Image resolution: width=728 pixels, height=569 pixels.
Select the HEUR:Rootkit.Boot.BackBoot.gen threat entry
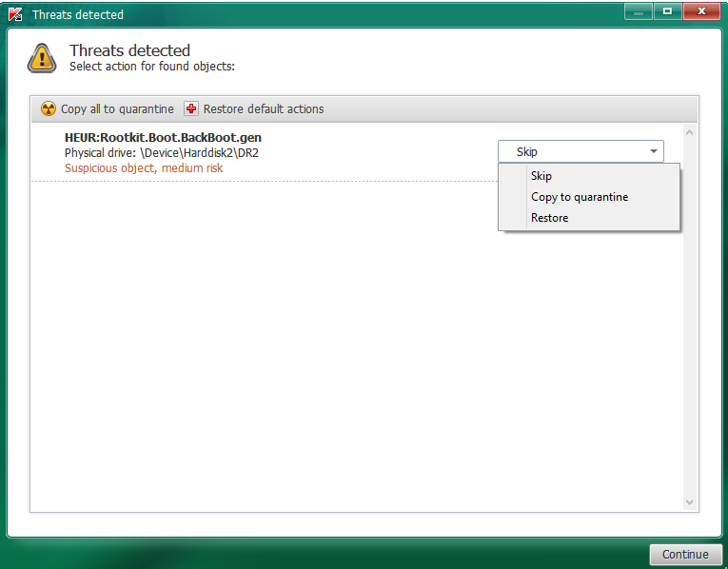click(163, 137)
